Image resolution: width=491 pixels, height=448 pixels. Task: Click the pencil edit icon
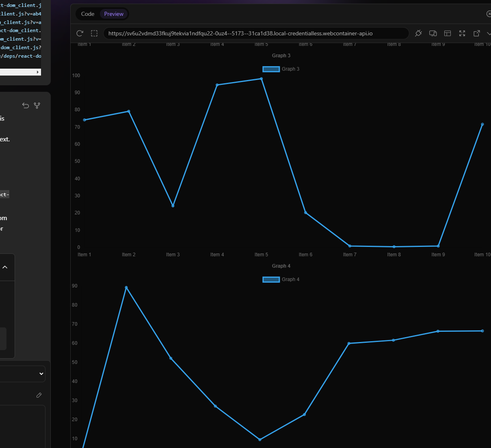click(x=39, y=395)
